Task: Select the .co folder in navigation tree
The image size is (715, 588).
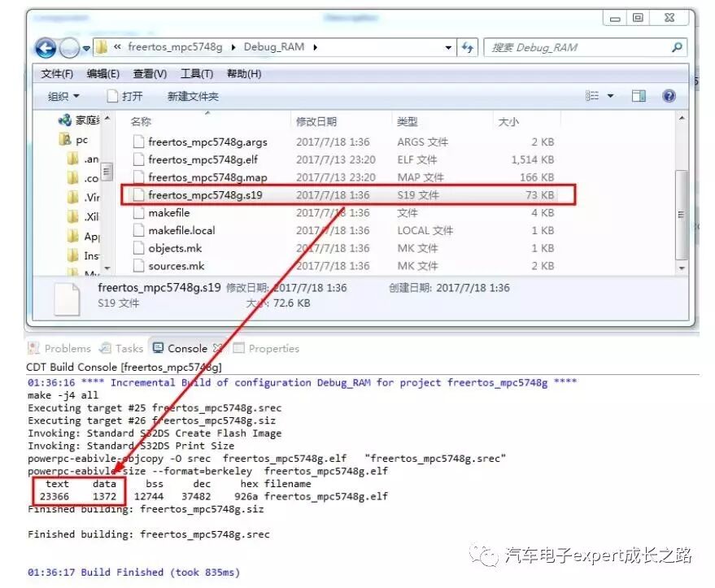Action: pyautogui.click(x=83, y=179)
